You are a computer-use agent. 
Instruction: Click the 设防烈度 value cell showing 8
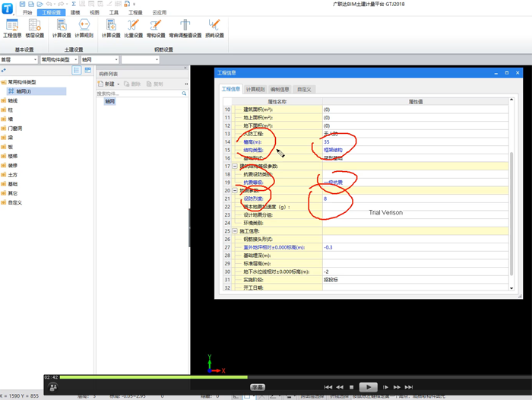[415, 198]
